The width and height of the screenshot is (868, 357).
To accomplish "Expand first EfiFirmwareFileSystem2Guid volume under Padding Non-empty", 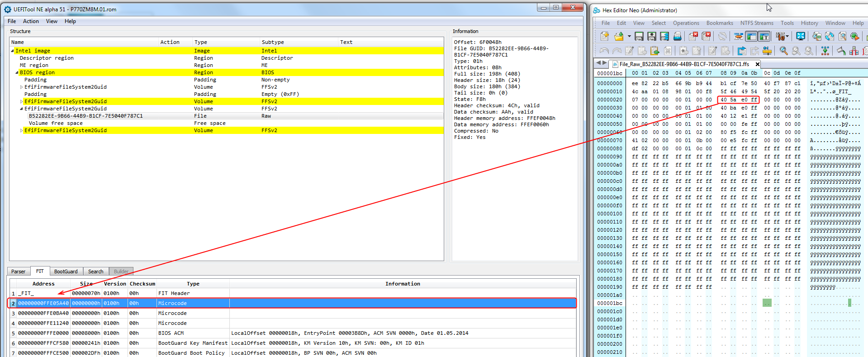I will (21, 87).
